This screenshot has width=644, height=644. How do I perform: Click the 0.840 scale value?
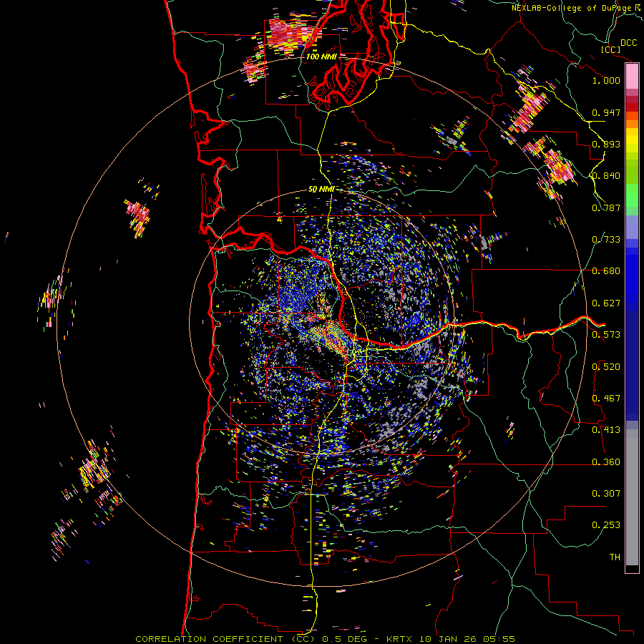[x=606, y=176]
